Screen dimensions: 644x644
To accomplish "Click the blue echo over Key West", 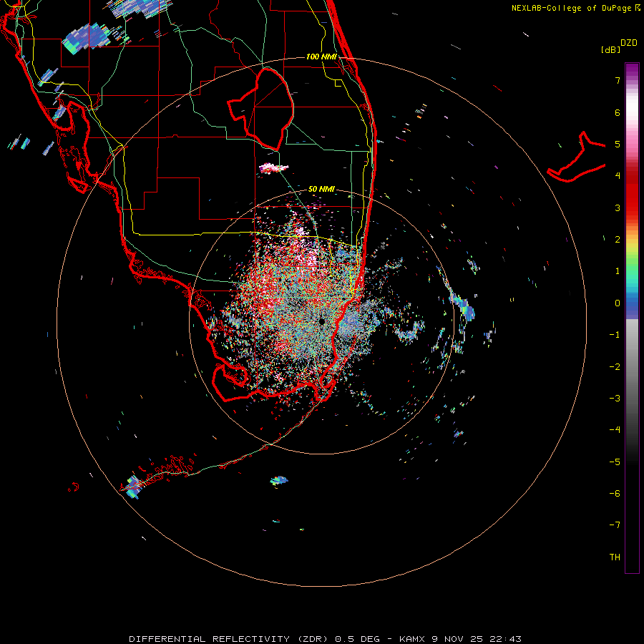I will point(134,487).
